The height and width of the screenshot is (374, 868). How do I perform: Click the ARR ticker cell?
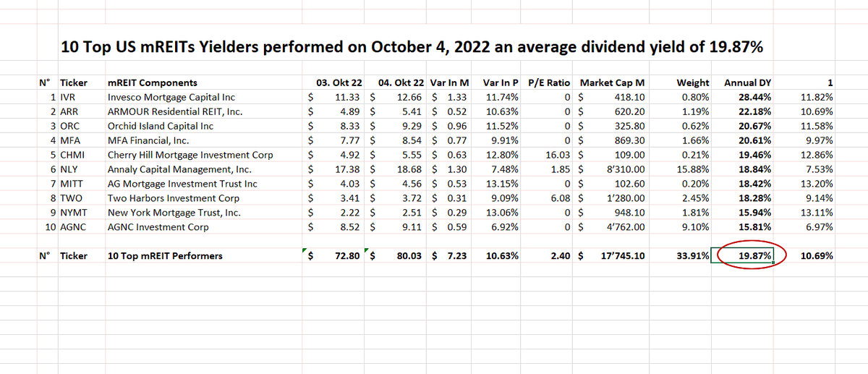(x=69, y=111)
